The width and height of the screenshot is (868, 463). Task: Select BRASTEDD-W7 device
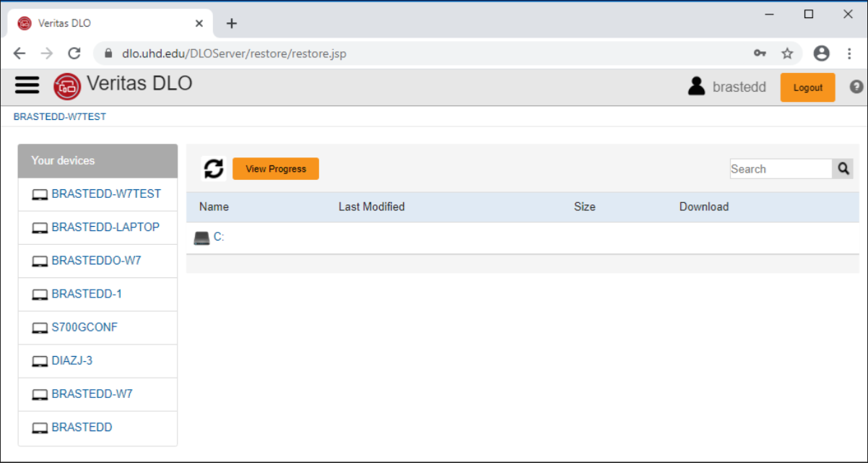coord(92,394)
